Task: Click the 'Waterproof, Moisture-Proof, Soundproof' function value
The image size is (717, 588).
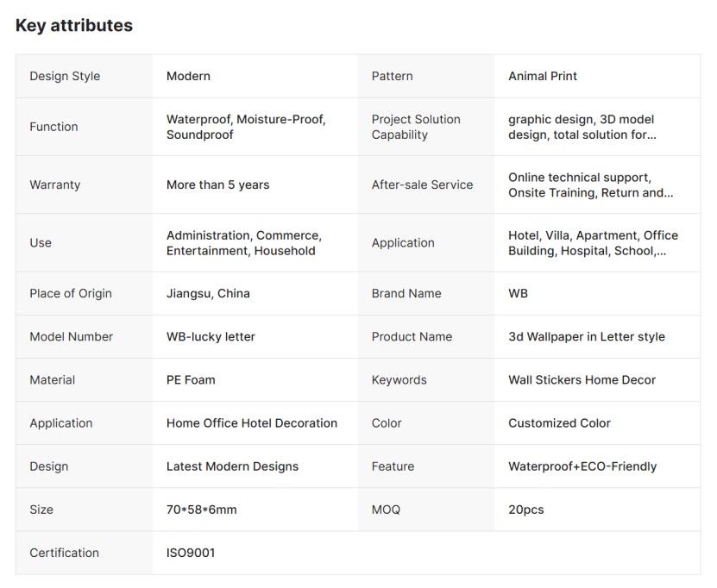Action: click(246, 127)
